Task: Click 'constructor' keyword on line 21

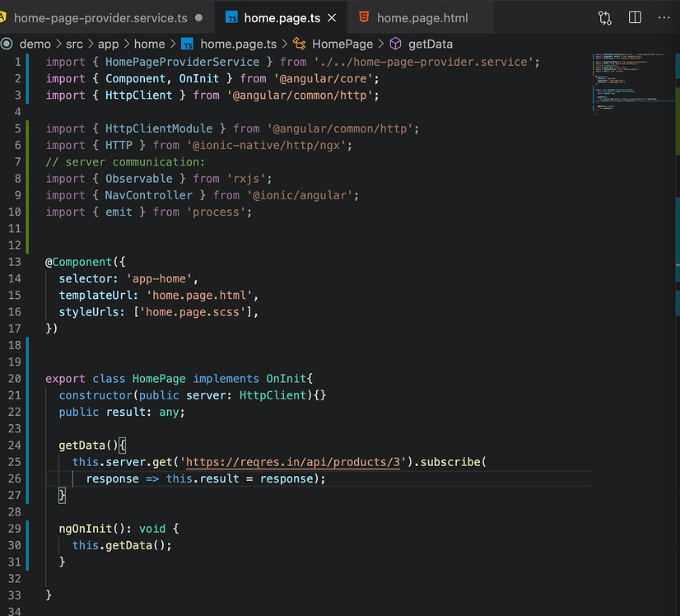Action: point(95,395)
